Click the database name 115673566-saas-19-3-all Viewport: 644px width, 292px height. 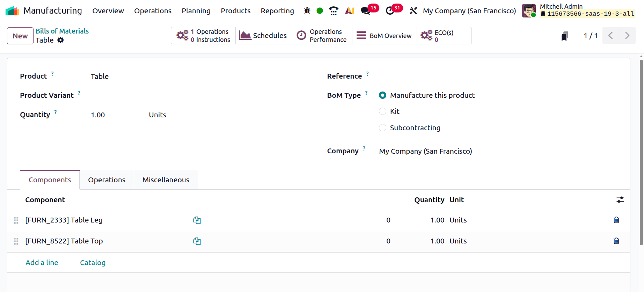590,14
